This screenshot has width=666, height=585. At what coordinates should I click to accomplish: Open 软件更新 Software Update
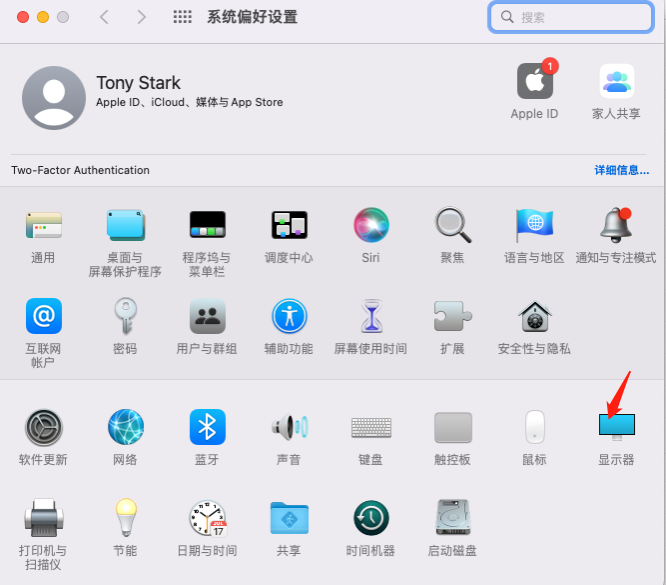pos(43,428)
